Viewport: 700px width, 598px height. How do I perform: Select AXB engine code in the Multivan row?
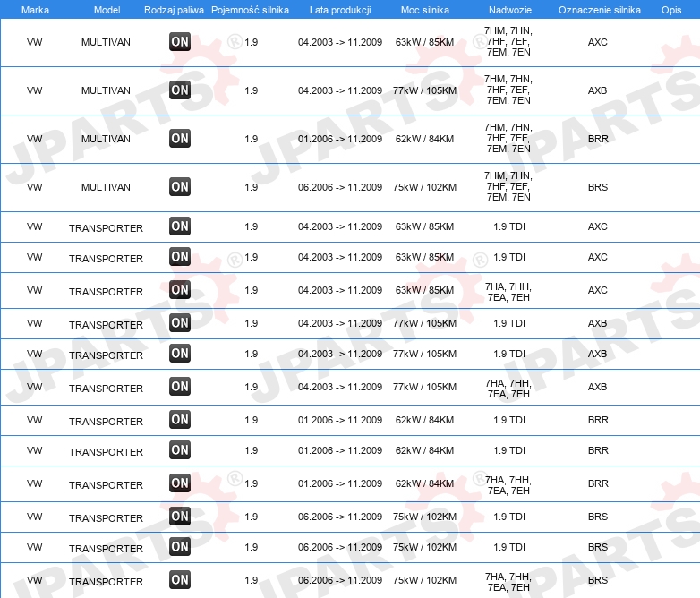coord(598,90)
